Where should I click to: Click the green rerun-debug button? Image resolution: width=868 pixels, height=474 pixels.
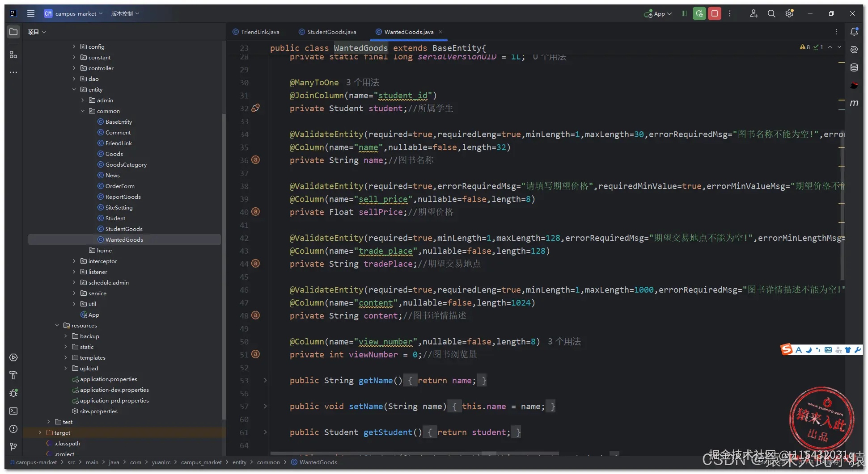click(x=699, y=13)
